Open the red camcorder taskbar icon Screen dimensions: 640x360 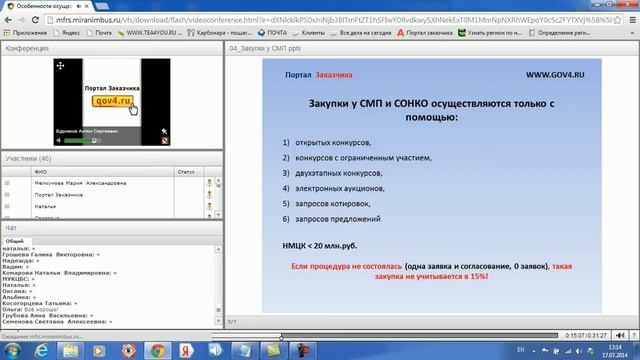pyautogui.click(x=302, y=351)
